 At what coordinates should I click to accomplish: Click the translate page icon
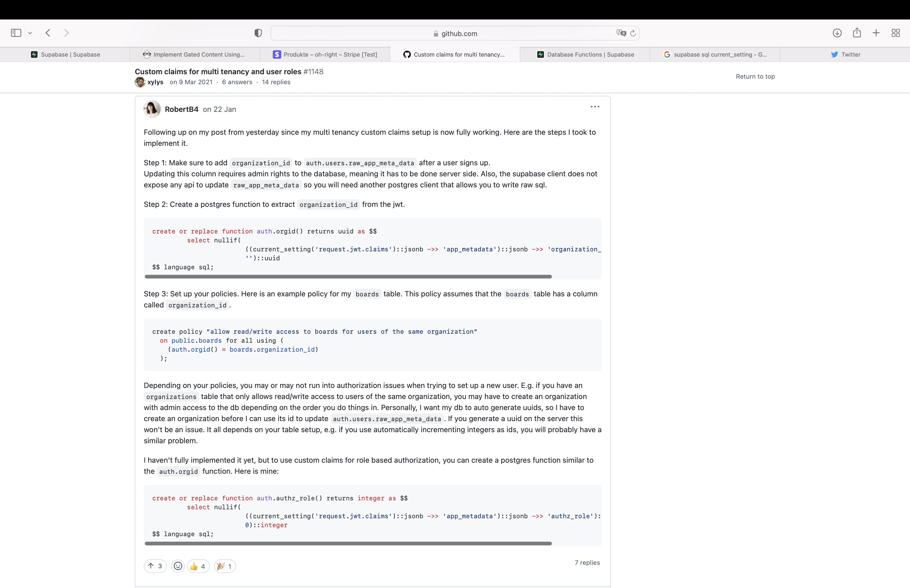click(x=621, y=33)
